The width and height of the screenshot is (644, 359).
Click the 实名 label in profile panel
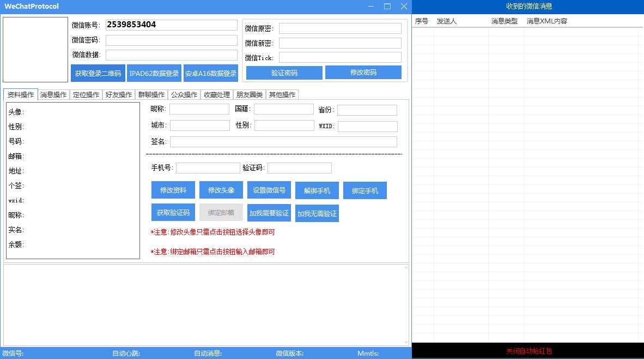point(16,230)
